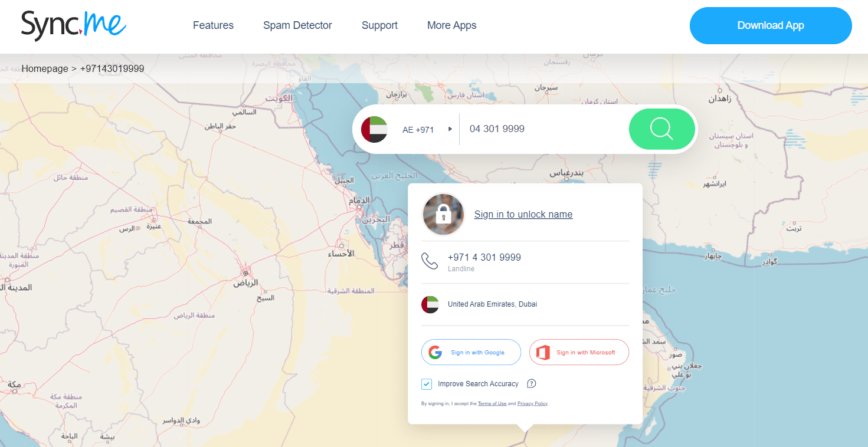
Task: Go to the Support page
Action: coord(379,25)
